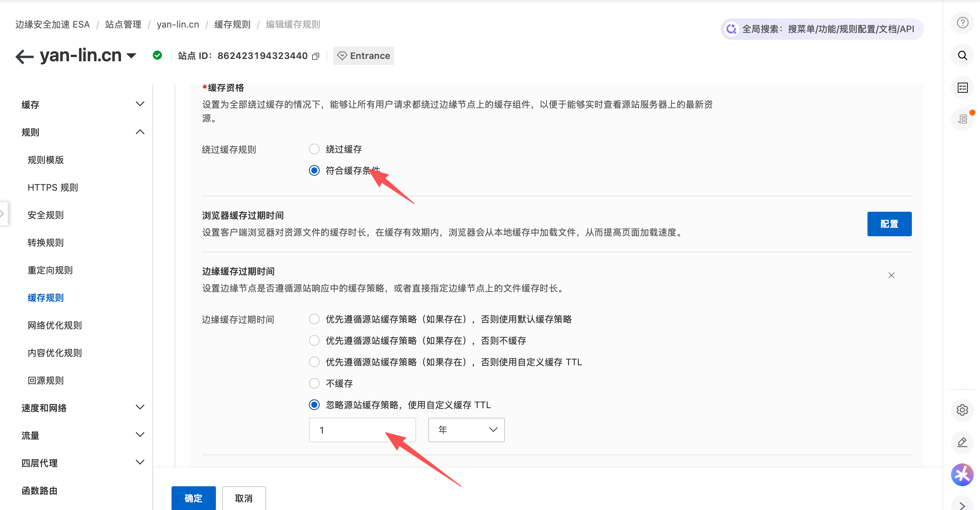The image size is (980, 510).
Task: Select follow origin, else 不缓存 option
Action: [314, 340]
